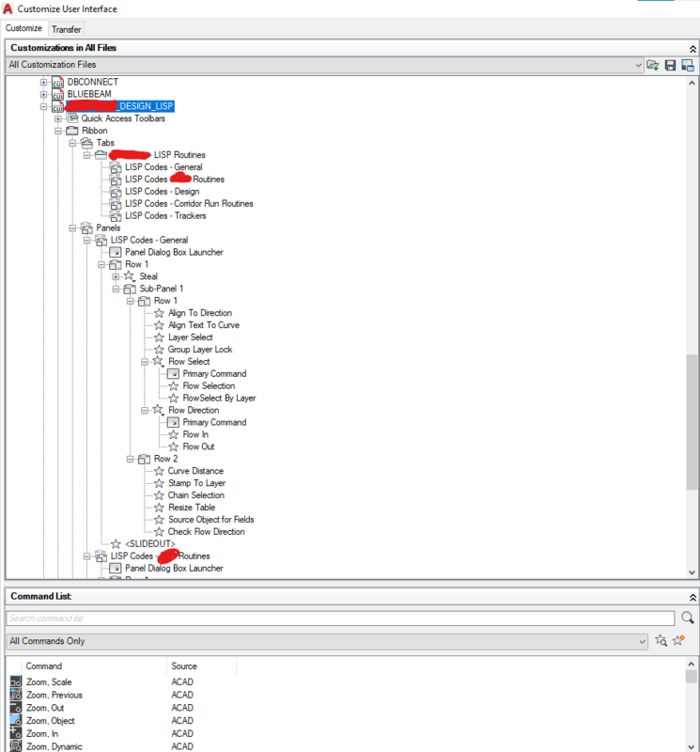Select Source Object for Fields command
700x752 pixels.
(211, 520)
